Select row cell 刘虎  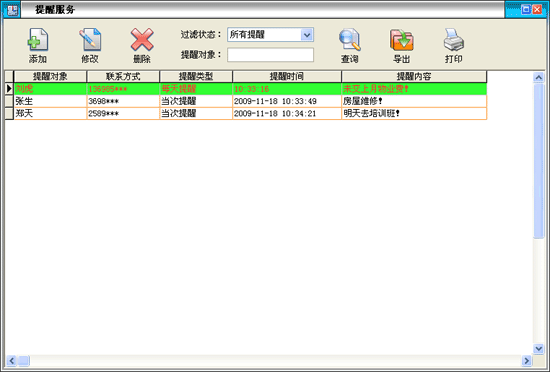50,89
